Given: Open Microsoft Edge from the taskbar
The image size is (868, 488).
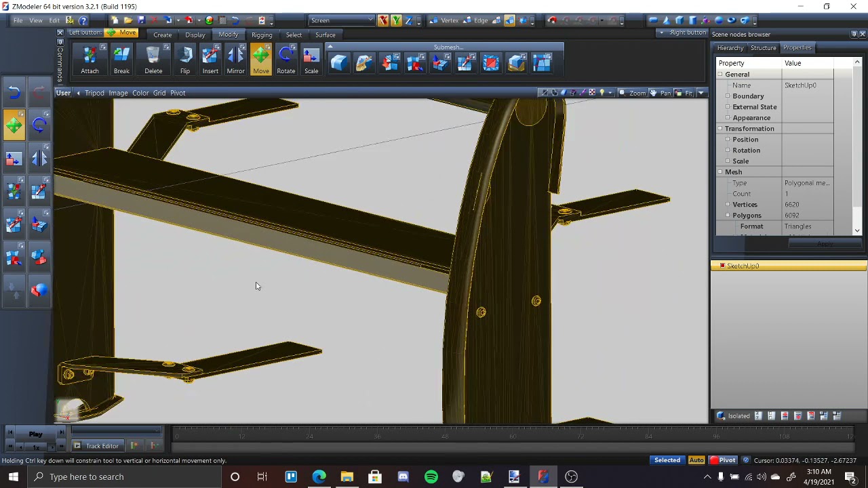Looking at the screenshot, I should point(319,476).
